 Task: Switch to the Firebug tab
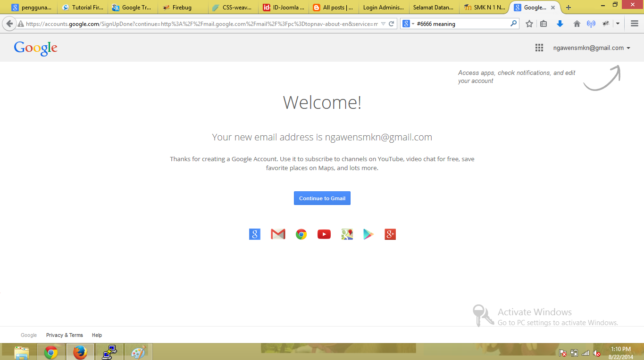pyautogui.click(x=183, y=8)
